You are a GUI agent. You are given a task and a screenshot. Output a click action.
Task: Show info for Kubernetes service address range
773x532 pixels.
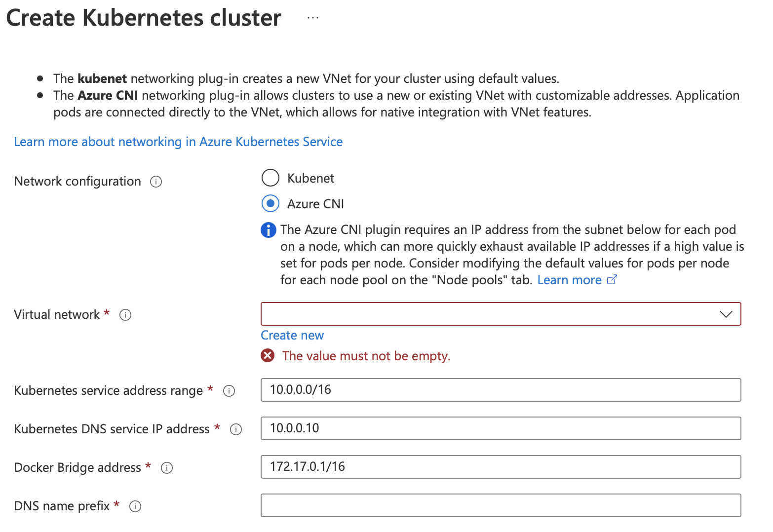pos(229,391)
